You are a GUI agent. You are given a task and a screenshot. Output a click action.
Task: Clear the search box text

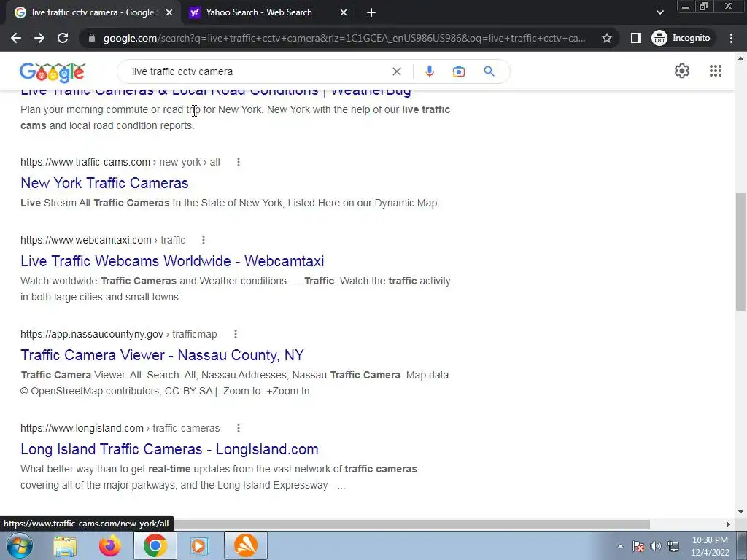[x=396, y=71]
